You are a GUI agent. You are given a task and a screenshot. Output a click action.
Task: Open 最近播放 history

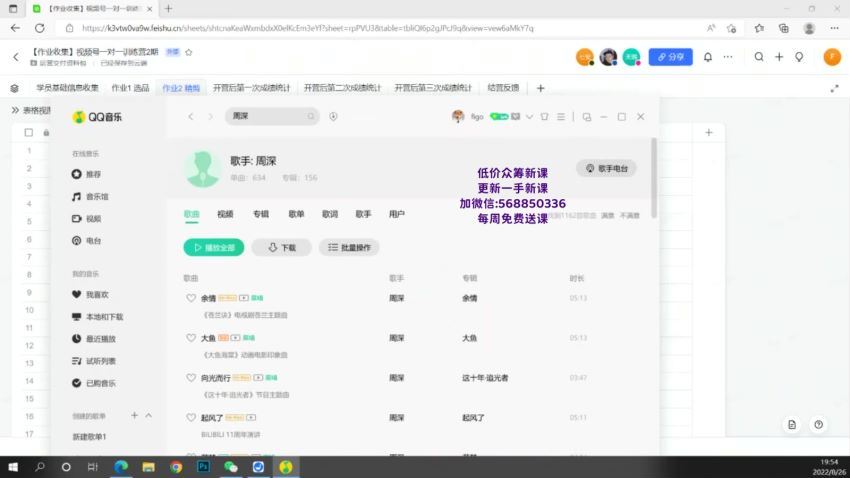tap(94, 339)
